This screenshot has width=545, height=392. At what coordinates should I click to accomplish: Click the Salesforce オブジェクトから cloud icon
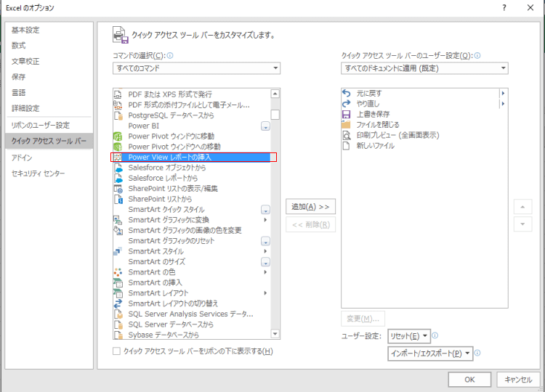tap(118, 168)
